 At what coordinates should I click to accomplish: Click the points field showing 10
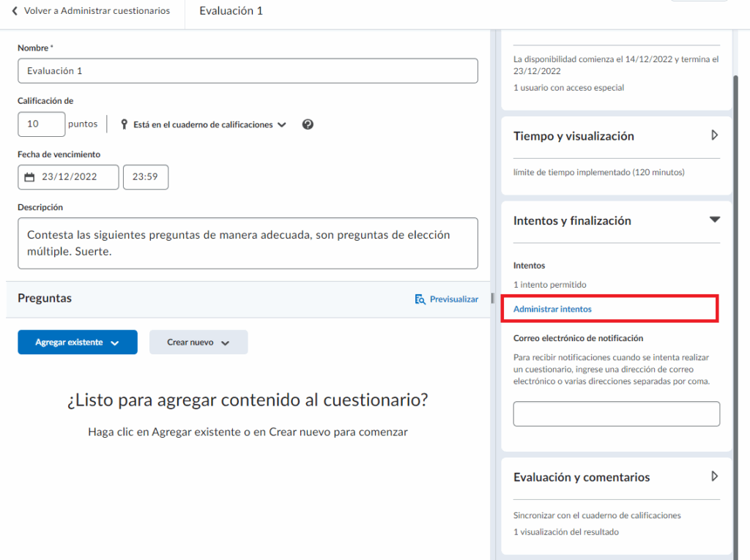(41, 124)
